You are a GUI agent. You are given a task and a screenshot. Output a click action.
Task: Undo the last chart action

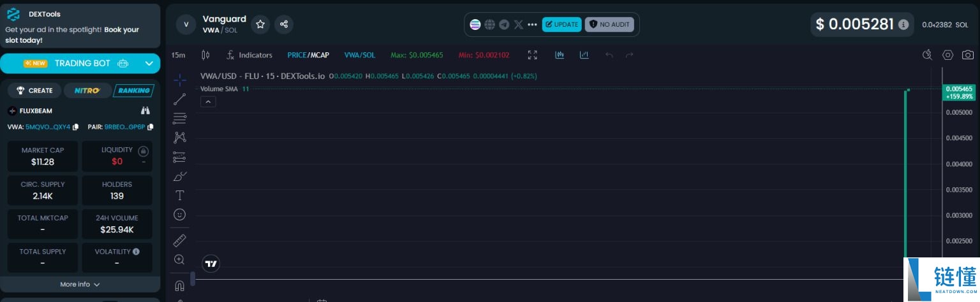point(609,55)
